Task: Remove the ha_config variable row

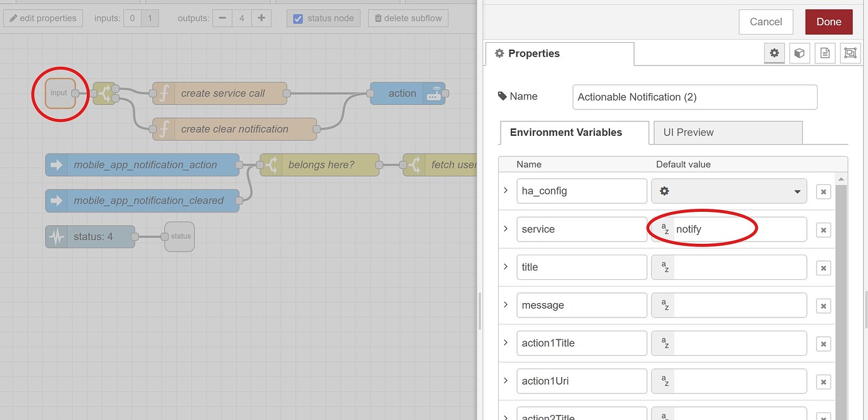Action: pos(823,192)
